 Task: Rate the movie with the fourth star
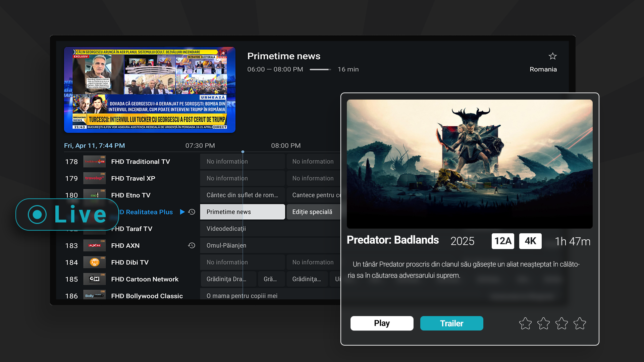coord(580,323)
